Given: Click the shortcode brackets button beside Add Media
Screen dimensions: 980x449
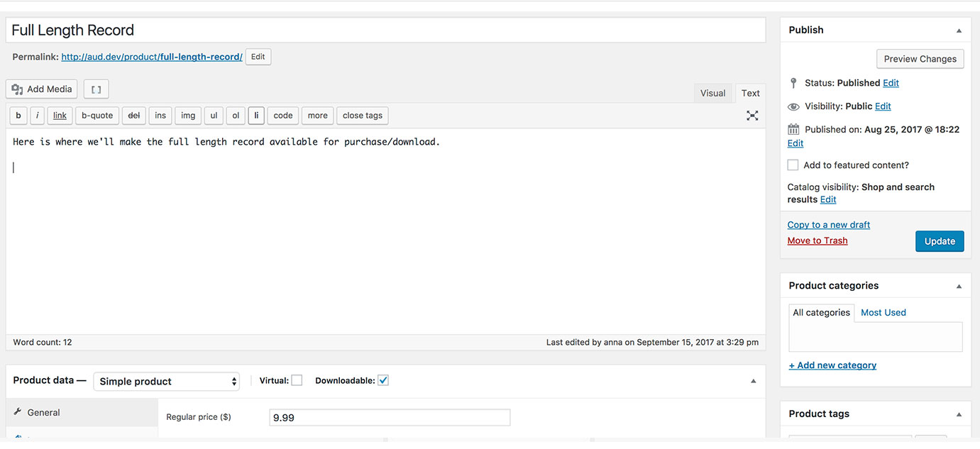Looking at the screenshot, I should point(96,89).
